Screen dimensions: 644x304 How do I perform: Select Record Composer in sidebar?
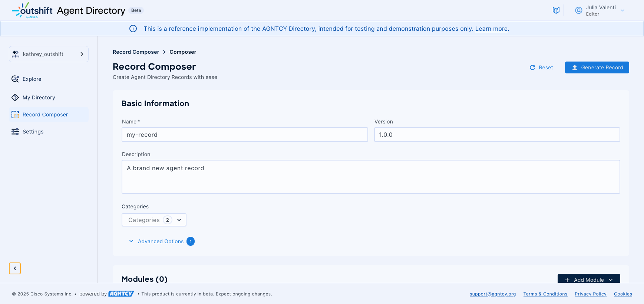[45, 115]
